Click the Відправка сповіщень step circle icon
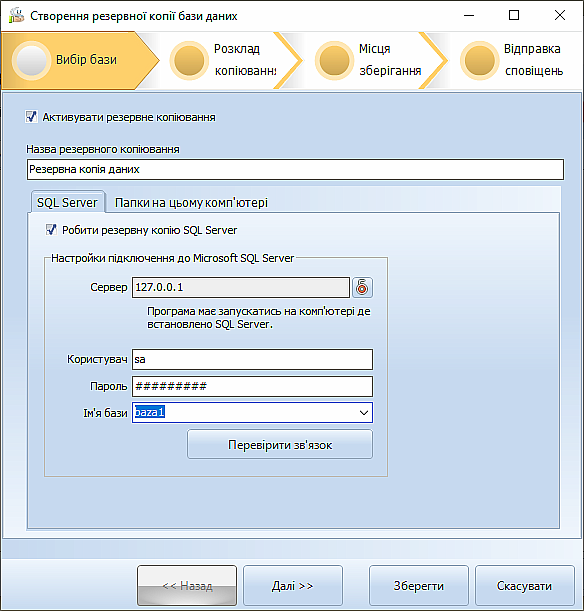 pos(480,60)
